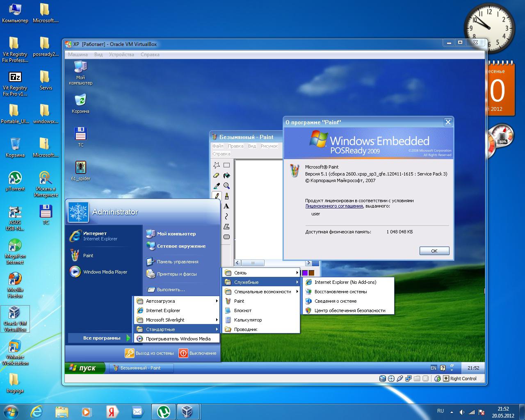
Task: Select the Text tool (letter A)
Action: 226,206
